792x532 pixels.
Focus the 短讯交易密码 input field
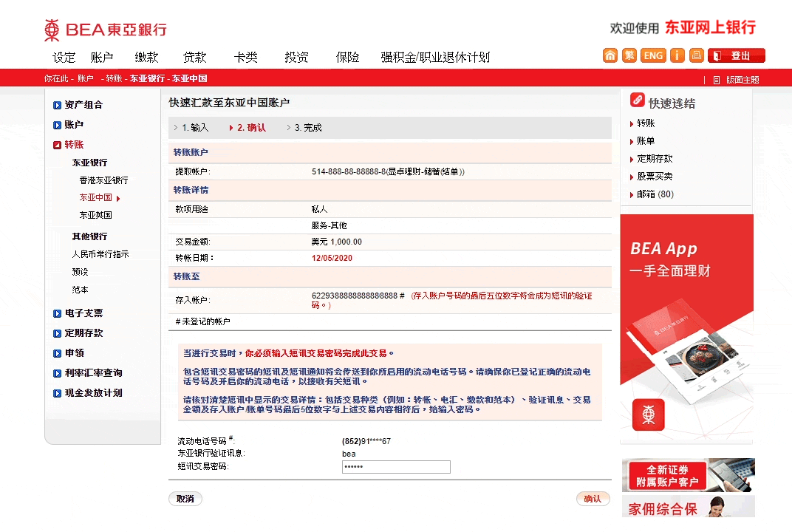[x=396, y=467]
